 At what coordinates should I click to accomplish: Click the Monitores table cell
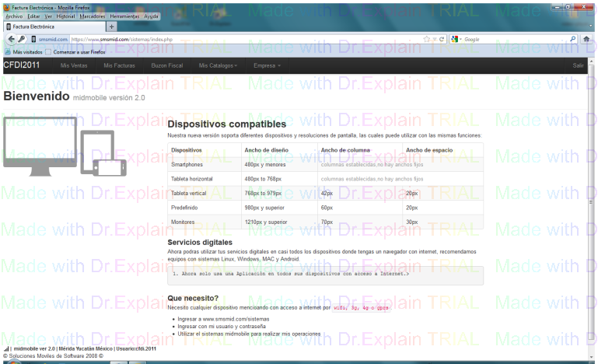coord(205,222)
